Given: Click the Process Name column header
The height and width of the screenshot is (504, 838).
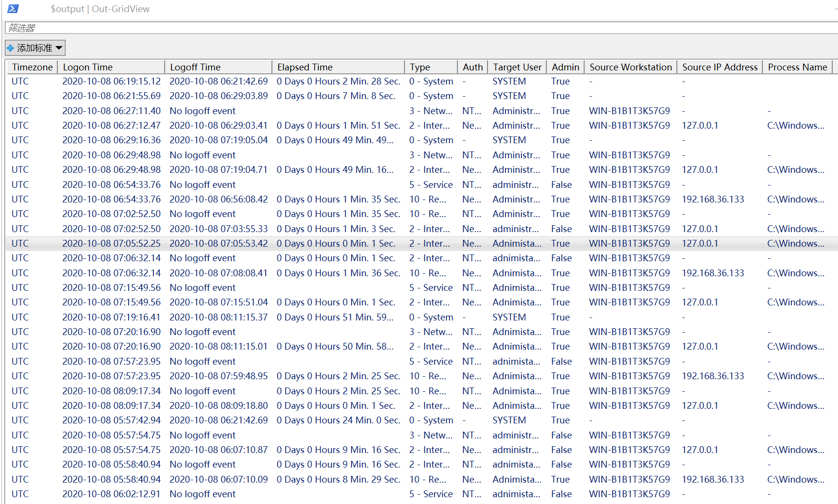Looking at the screenshot, I should 797,67.
